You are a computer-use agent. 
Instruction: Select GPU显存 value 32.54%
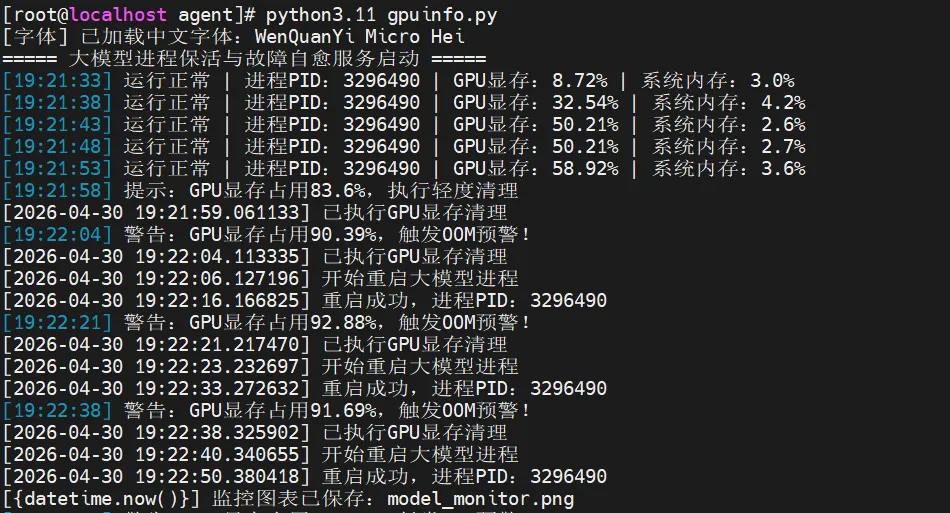coord(585,102)
